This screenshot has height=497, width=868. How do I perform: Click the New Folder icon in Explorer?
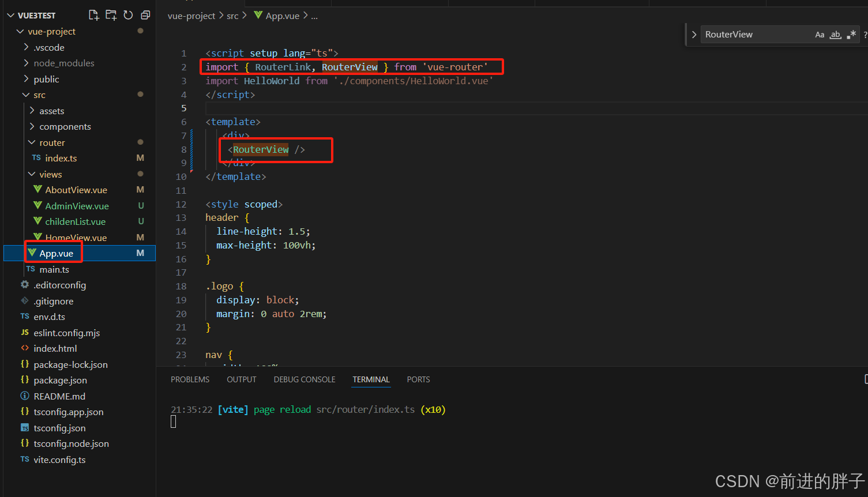(x=111, y=15)
